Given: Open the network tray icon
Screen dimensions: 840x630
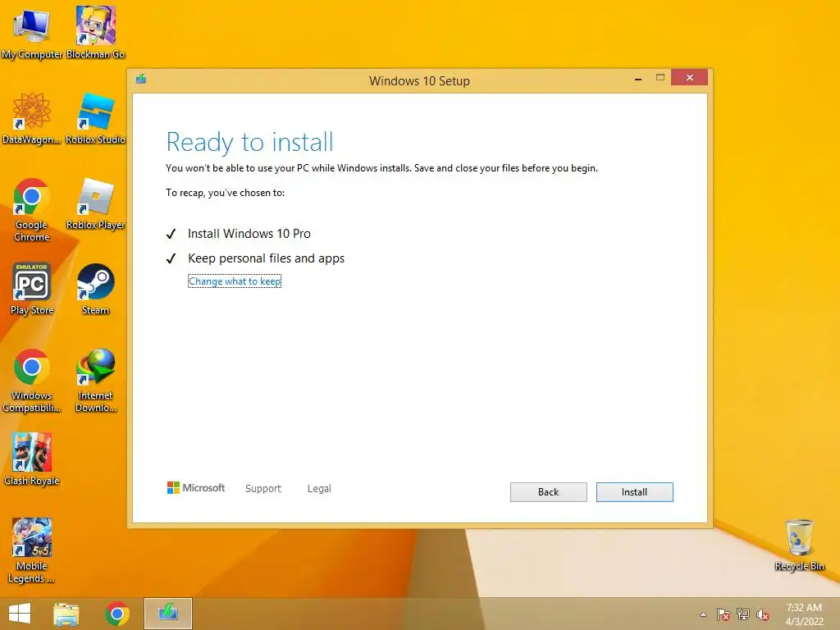Looking at the screenshot, I should [743, 614].
